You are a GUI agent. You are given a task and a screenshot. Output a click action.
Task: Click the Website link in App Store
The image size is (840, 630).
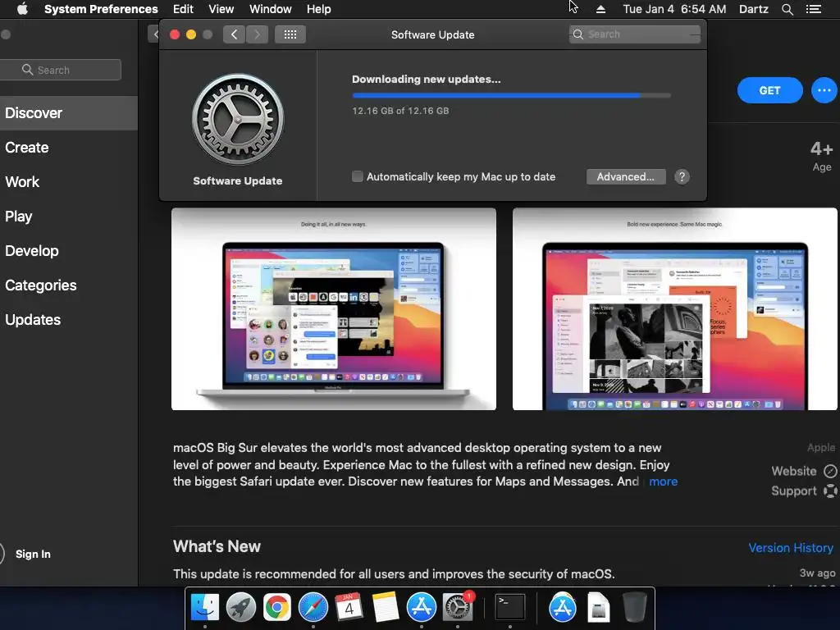pyautogui.click(x=794, y=472)
